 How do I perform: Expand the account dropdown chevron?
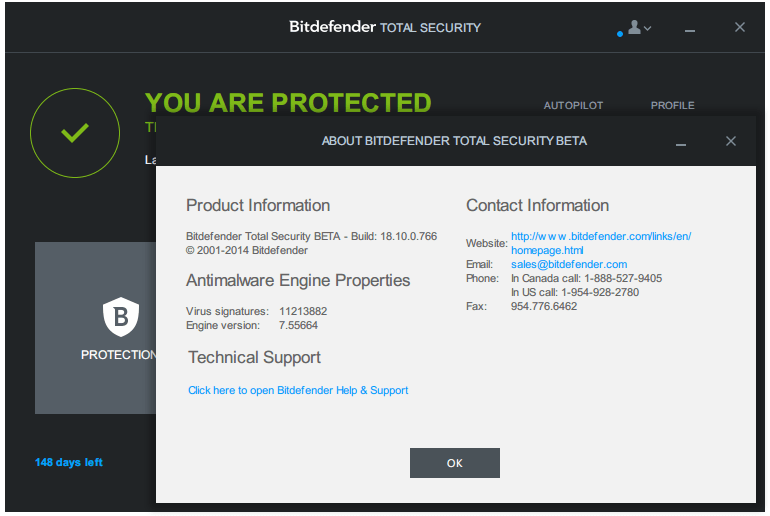[648, 28]
